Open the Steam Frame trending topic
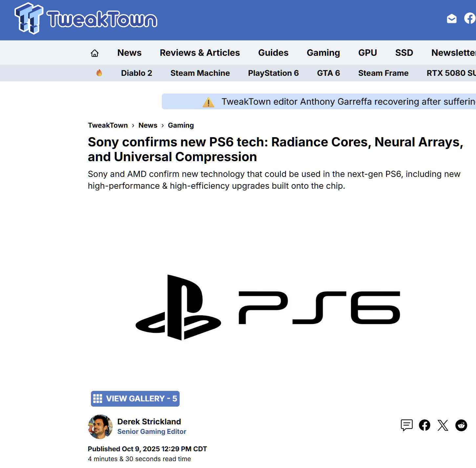 [x=383, y=73]
